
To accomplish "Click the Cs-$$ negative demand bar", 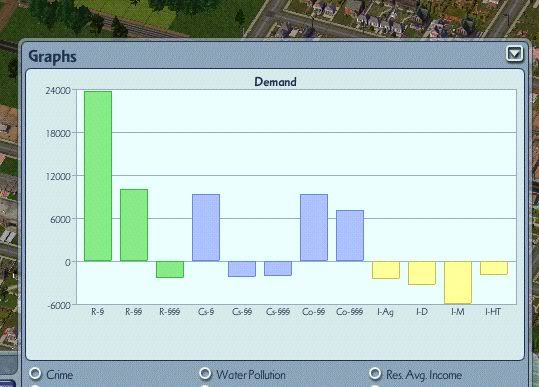I will click(242, 269).
